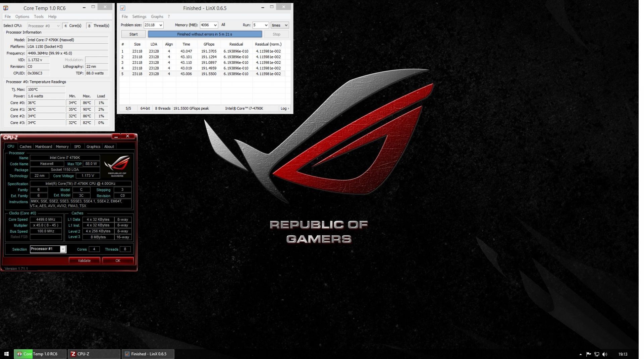The height and width of the screenshot is (359, 644).
Task: Open Core Temp Options menu
Action: (22, 16)
